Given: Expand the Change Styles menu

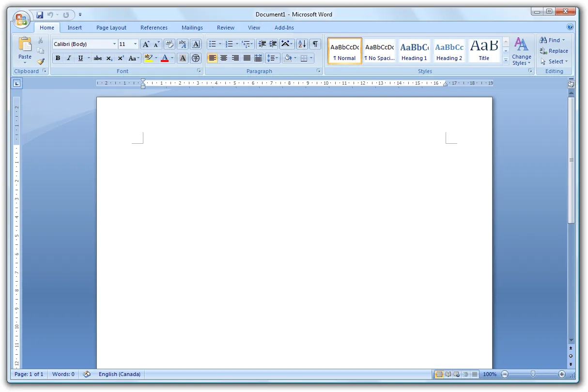Looking at the screenshot, I should pos(522,51).
